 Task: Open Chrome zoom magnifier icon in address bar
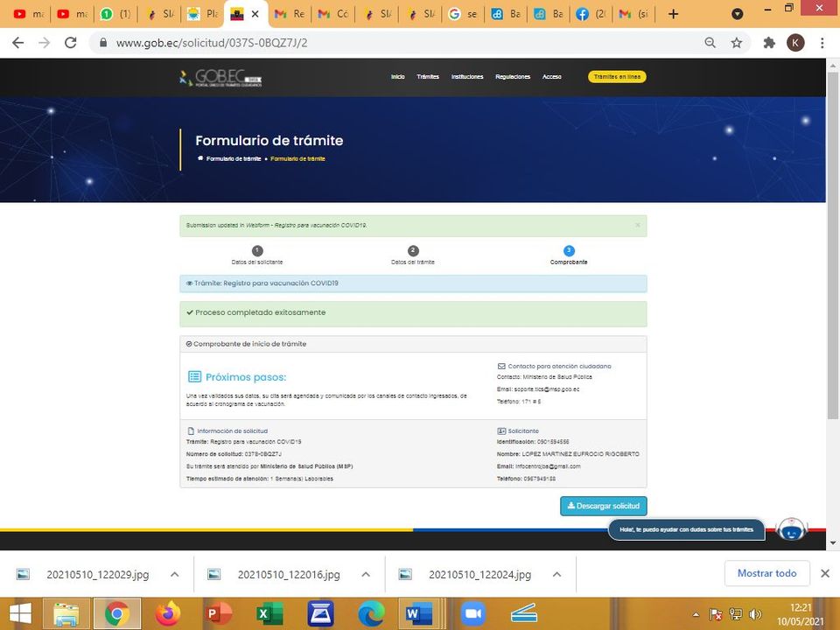710,43
